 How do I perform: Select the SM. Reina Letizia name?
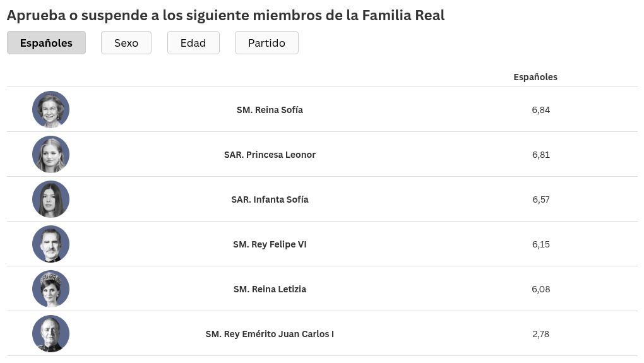270,289
